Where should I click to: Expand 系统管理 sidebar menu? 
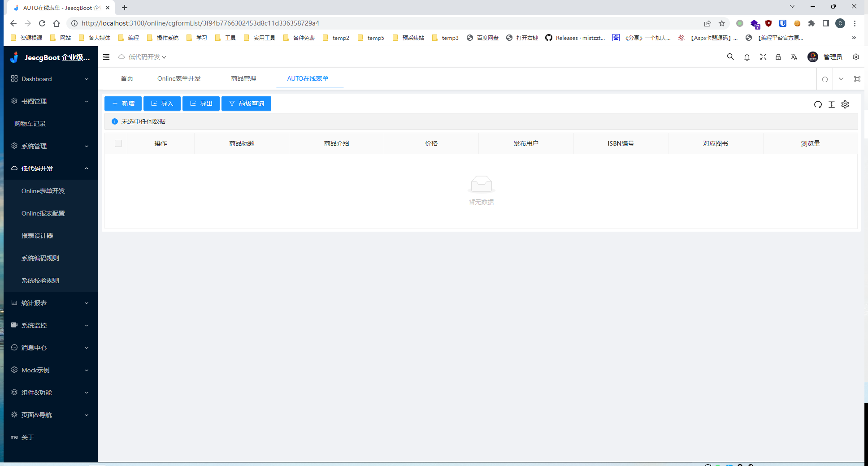coord(50,146)
